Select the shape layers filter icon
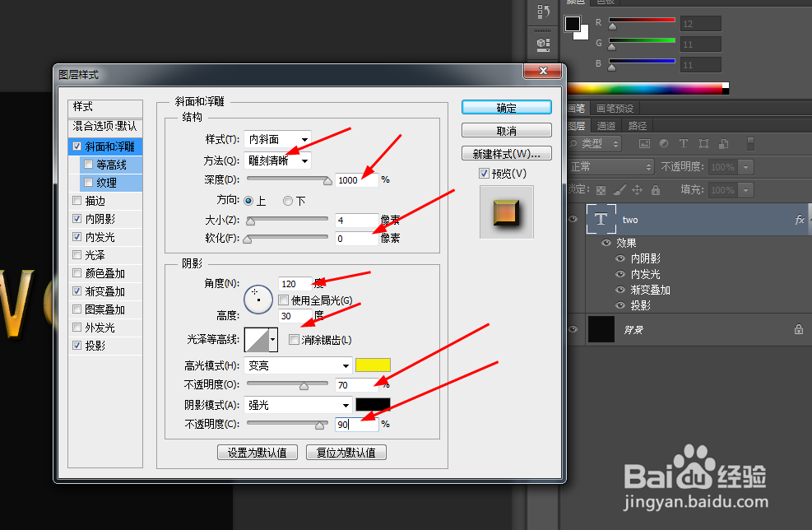This screenshot has height=530, width=812. click(705, 143)
